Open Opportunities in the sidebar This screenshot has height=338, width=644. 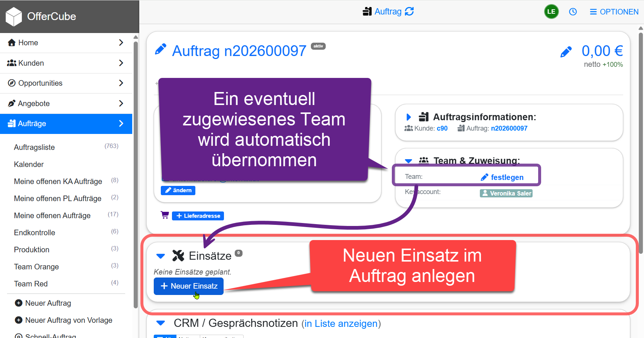click(66, 83)
